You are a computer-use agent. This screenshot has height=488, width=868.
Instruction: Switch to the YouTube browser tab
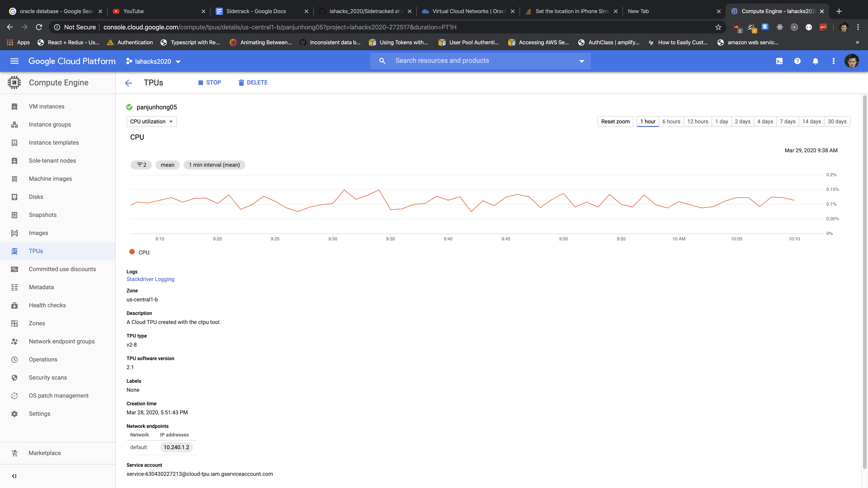(x=133, y=11)
